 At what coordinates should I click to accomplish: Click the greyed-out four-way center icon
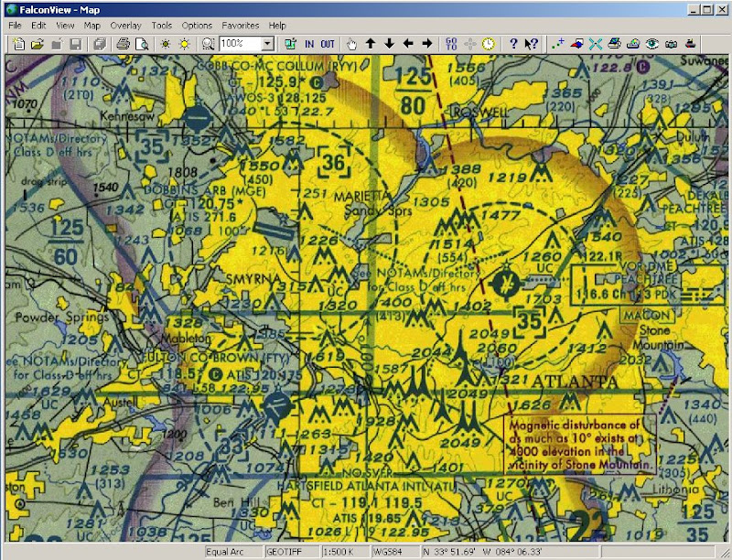click(x=470, y=44)
